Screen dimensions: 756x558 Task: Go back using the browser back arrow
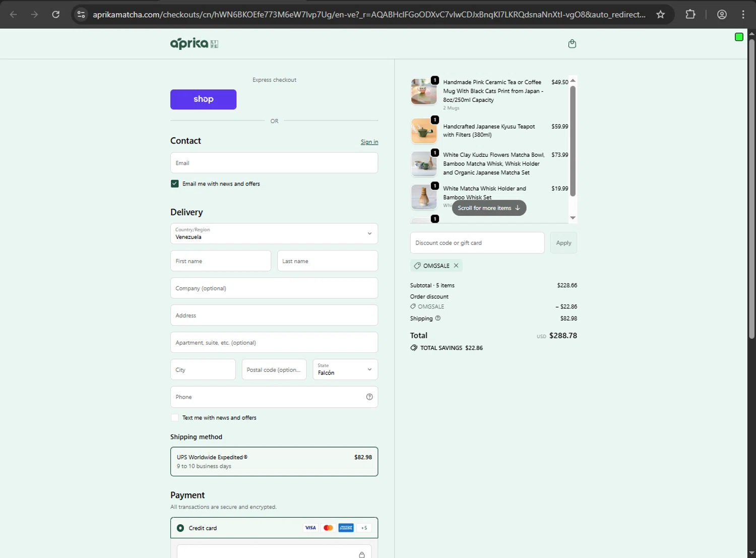(14, 15)
